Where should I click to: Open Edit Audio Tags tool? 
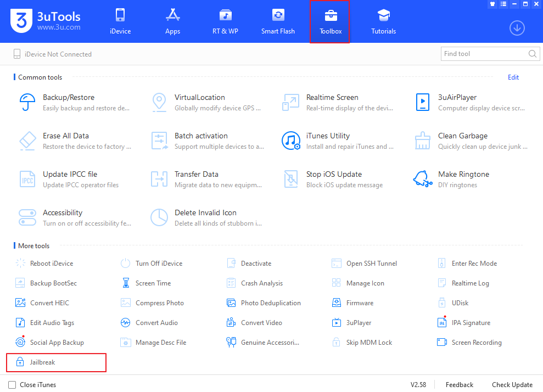pos(44,322)
